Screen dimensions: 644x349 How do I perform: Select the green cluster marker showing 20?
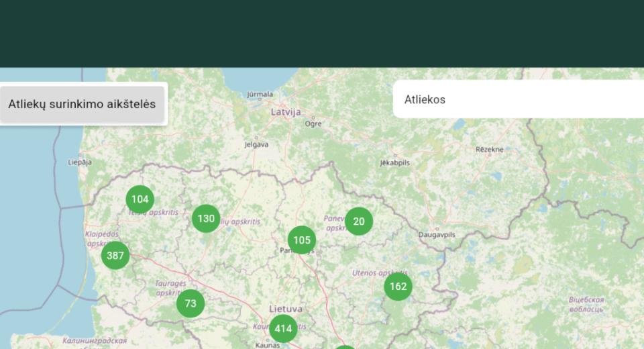tap(359, 221)
